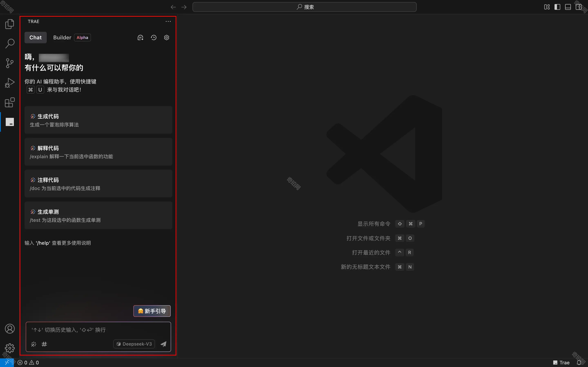Open the Explorer files icon in activity bar

[10, 24]
